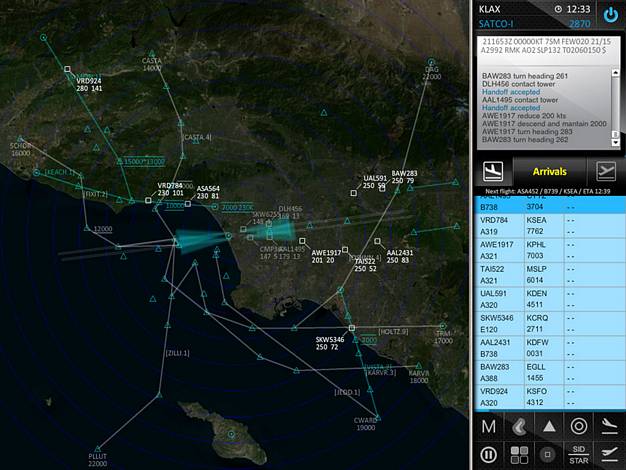This screenshot has height=470, width=626.
Task: Select the BAW283 flight strip row
Action: point(548,373)
